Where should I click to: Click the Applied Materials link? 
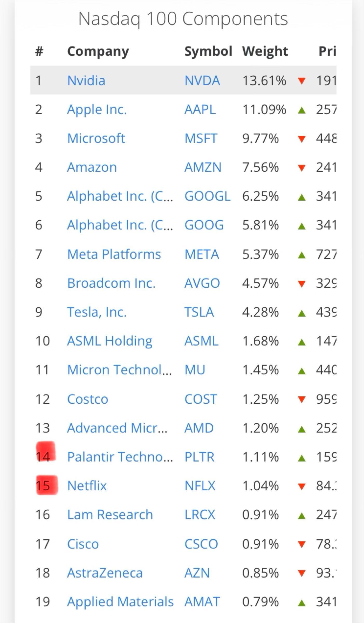click(120, 602)
